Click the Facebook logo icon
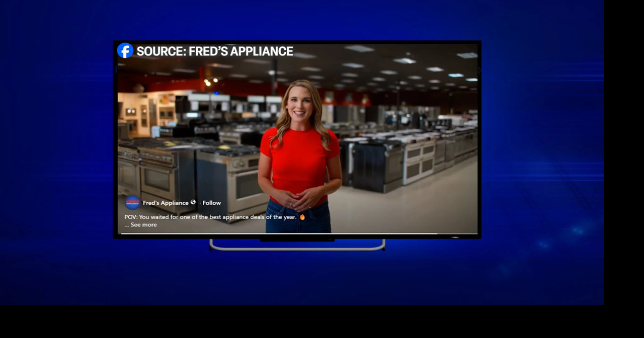 (x=125, y=51)
